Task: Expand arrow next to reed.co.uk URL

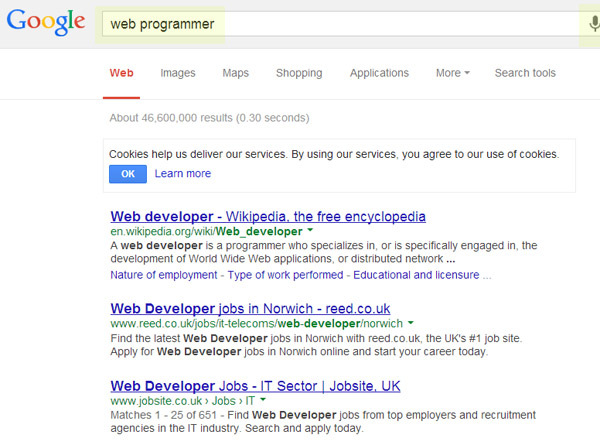Action: pyautogui.click(x=411, y=323)
